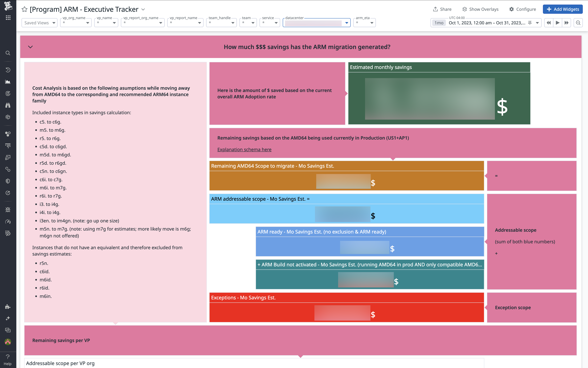The image size is (588, 368).
Task: Click the Explanation schema here link
Action: [x=244, y=149]
